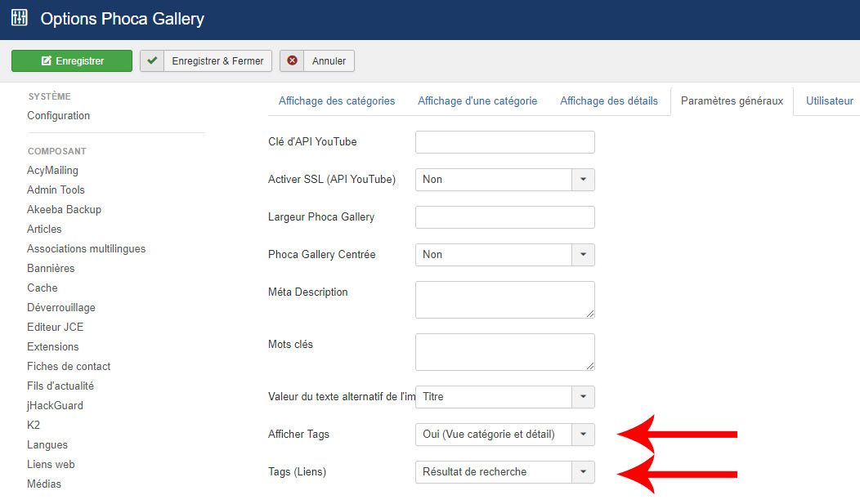Click the Phoca Gallery Centrée label

[x=322, y=255]
